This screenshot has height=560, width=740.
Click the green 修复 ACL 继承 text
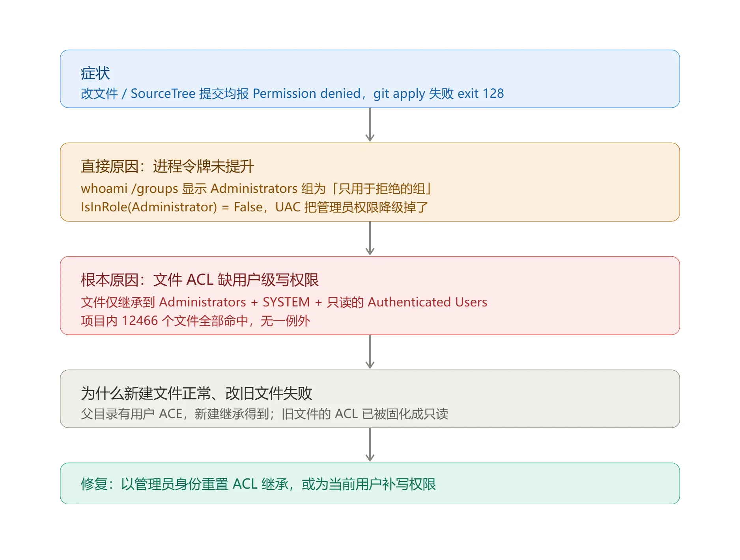coord(258,484)
